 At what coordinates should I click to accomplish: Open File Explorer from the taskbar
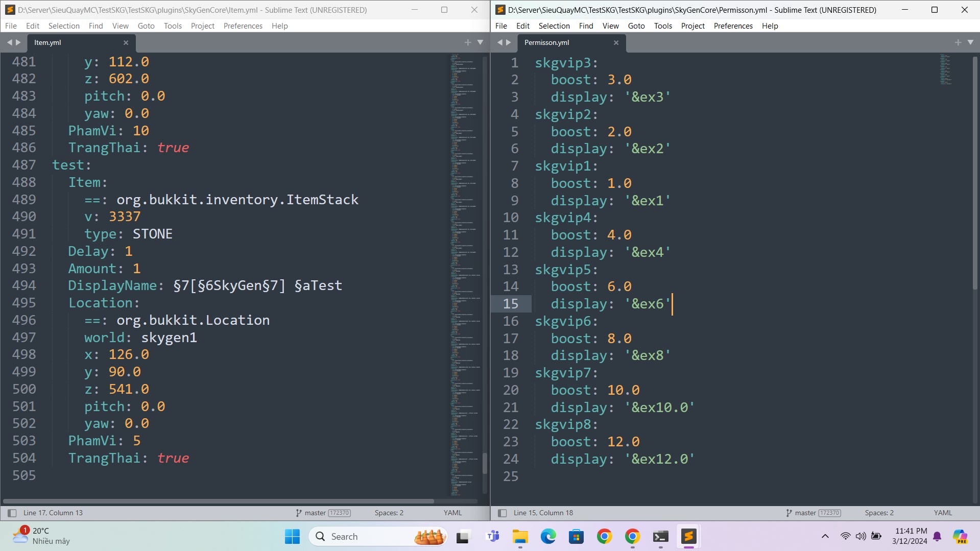click(520, 537)
